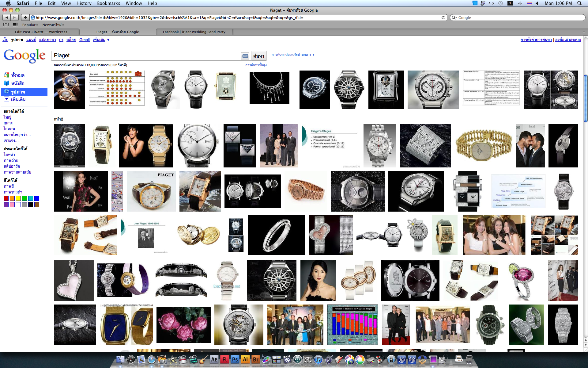Open the Trash in the Dock
Screen dimensions: 588x368
point(469,359)
